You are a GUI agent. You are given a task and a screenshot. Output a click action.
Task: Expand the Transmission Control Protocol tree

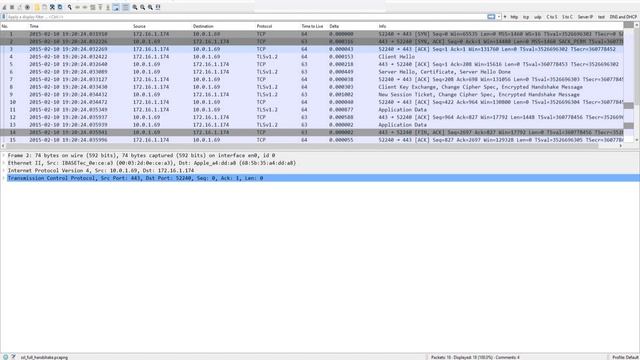coord(4,178)
